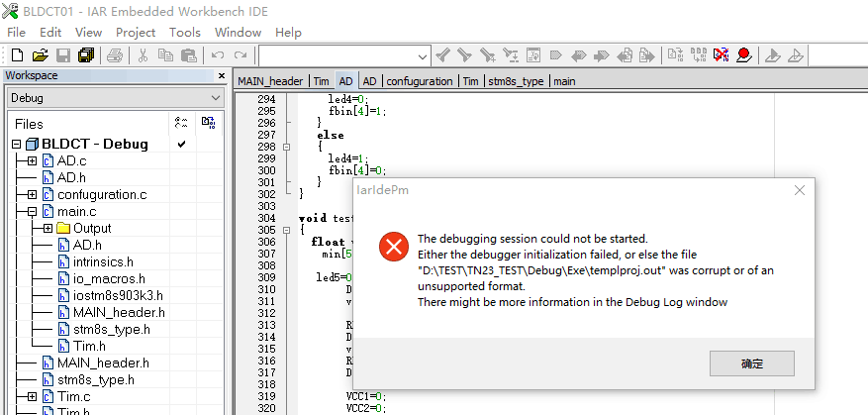This screenshot has width=868, height=415.
Task: Open the Find dialog icon
Action: 488,55
